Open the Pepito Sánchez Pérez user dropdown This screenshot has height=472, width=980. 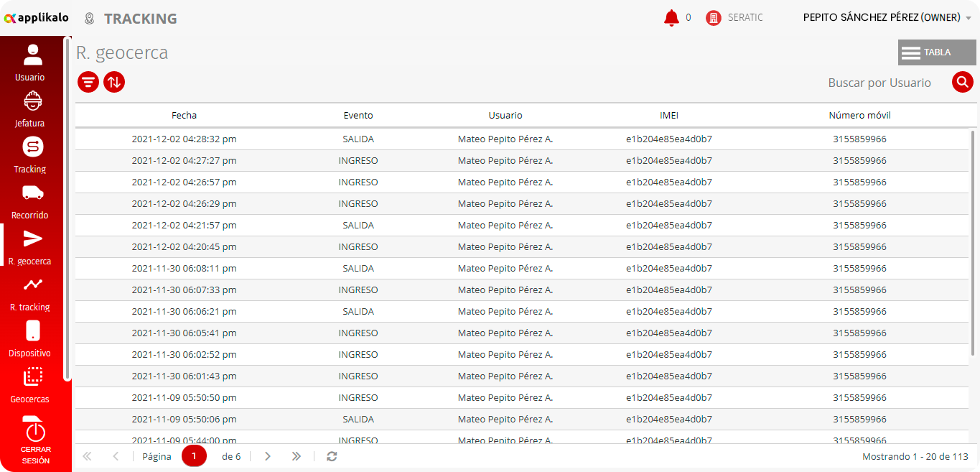tap(887, 18)
